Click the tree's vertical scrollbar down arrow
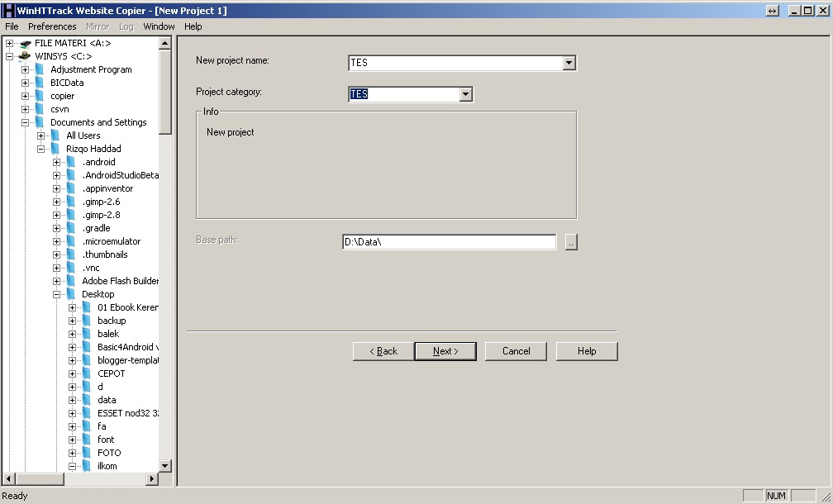Screen dimensions: 833x504 tap(164, 466)
